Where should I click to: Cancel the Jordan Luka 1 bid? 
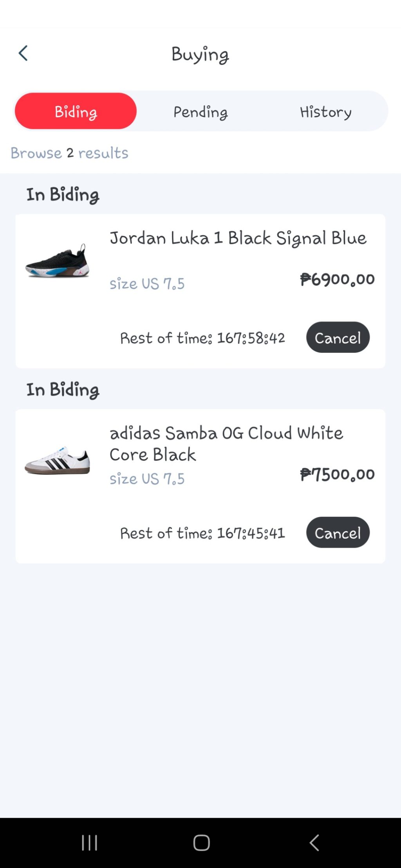pyautogui.click(x=338, y=338)
